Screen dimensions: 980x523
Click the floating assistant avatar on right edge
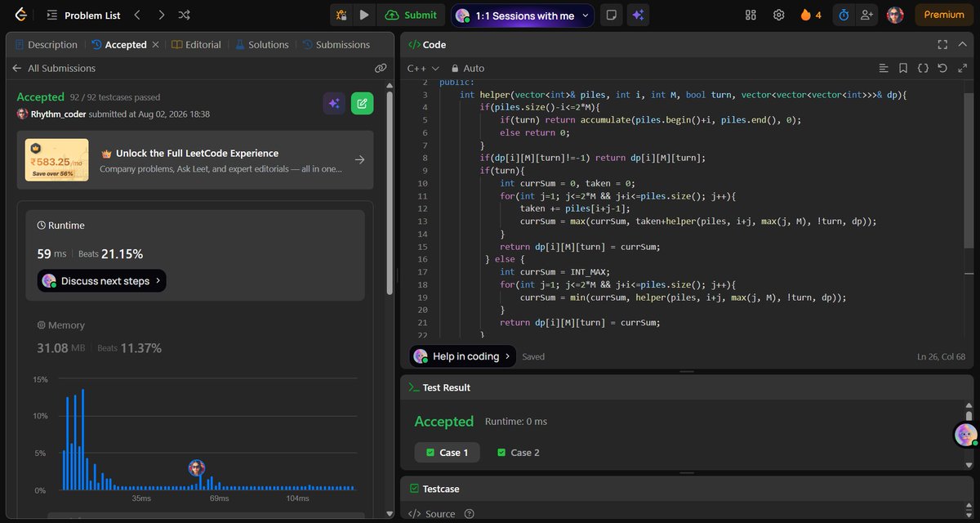coord(966,435)
